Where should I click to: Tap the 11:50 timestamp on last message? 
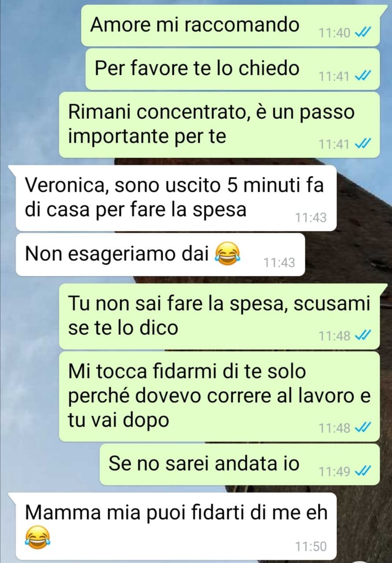[x=311, y=546]
